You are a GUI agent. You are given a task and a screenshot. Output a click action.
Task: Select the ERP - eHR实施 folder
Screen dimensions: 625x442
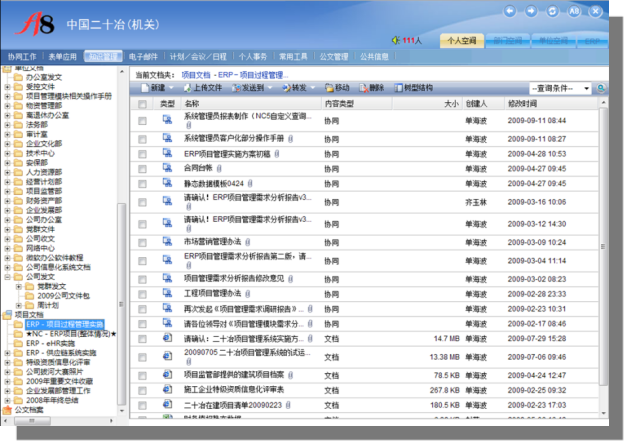(x=51, y=343)
